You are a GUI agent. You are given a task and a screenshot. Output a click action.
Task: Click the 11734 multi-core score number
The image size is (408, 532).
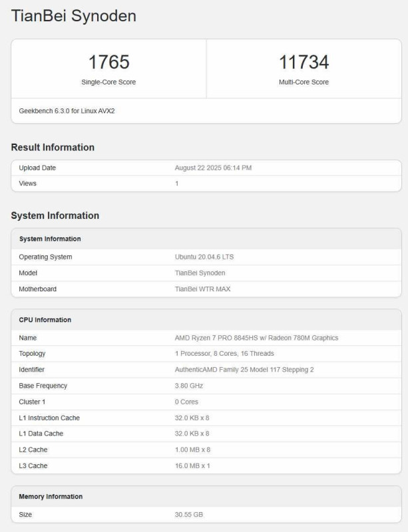(304, 63)
